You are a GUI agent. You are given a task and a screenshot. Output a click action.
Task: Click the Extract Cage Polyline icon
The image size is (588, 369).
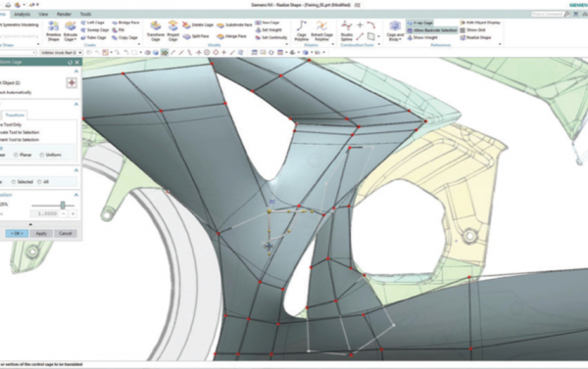click(321, 30)
